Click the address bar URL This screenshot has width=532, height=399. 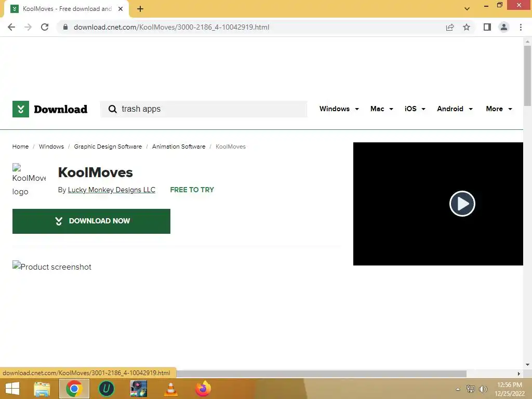pyautogui.click(x=171, y=27)
